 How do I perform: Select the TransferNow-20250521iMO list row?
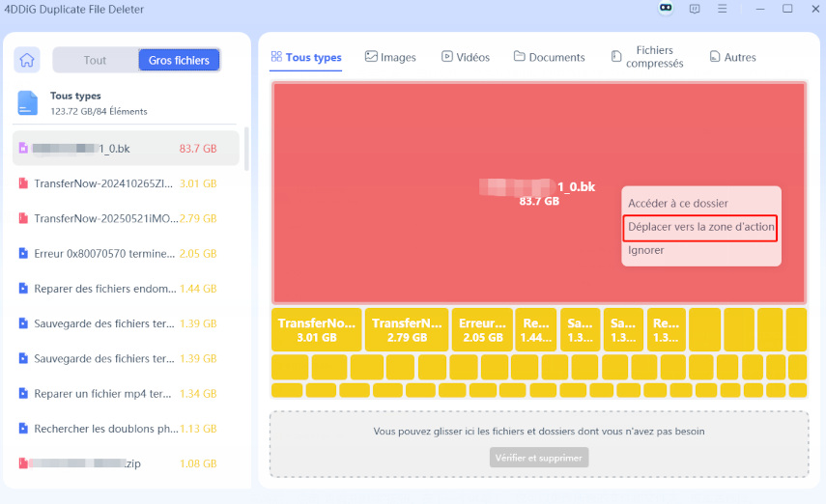[x=126, y=218]
